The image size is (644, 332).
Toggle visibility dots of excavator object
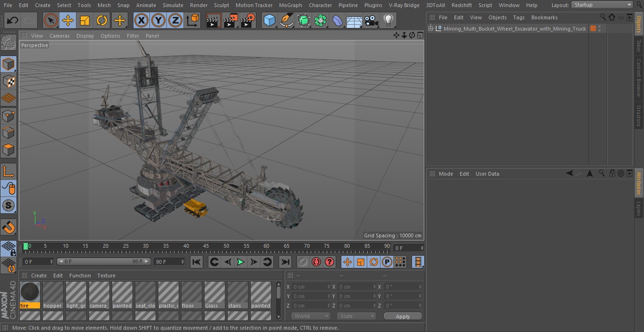(x=599, y=29)
